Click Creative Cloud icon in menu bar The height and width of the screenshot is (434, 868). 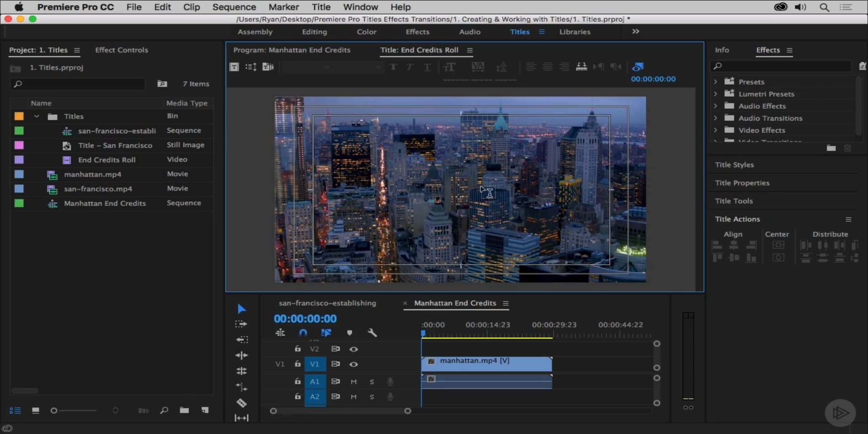[x=781, y=7]
